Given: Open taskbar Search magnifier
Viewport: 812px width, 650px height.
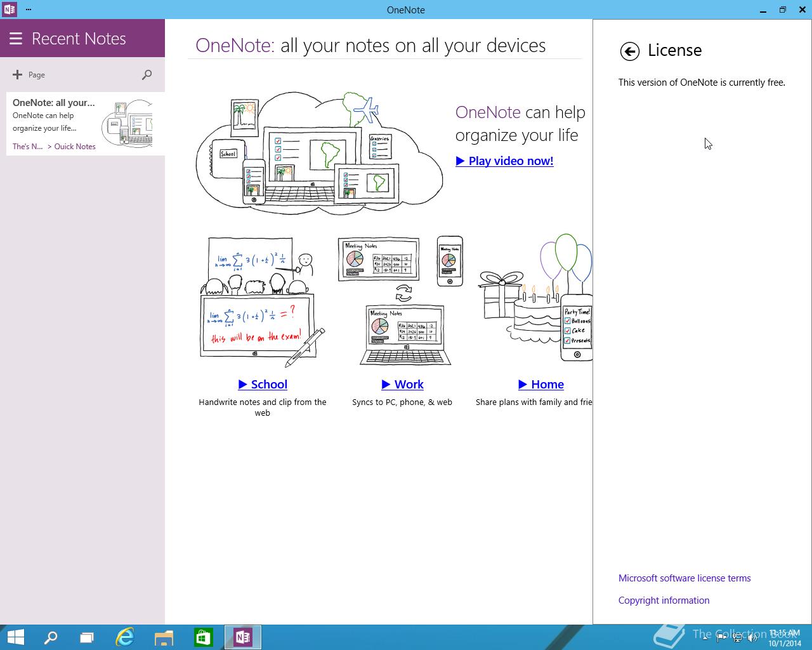Looking at the screenshot, I should 50,637.
